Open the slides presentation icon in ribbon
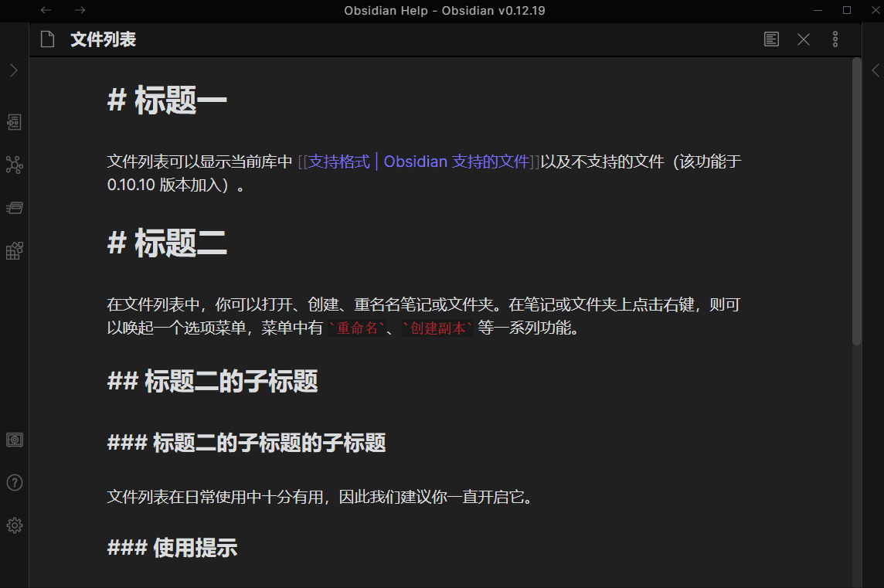The height and width of the screenshot is (588, 884). (x=14, y=208)
